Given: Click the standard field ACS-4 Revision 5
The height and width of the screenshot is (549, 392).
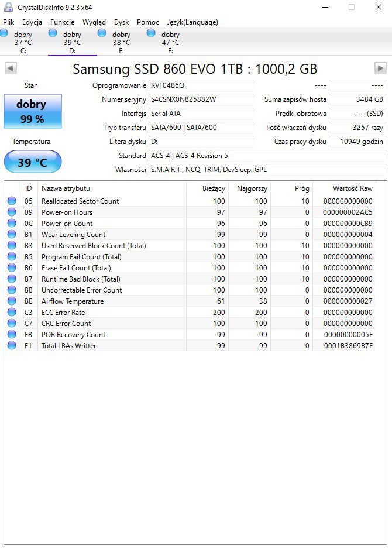Looking at the screenshot, I should pos(268,156).
